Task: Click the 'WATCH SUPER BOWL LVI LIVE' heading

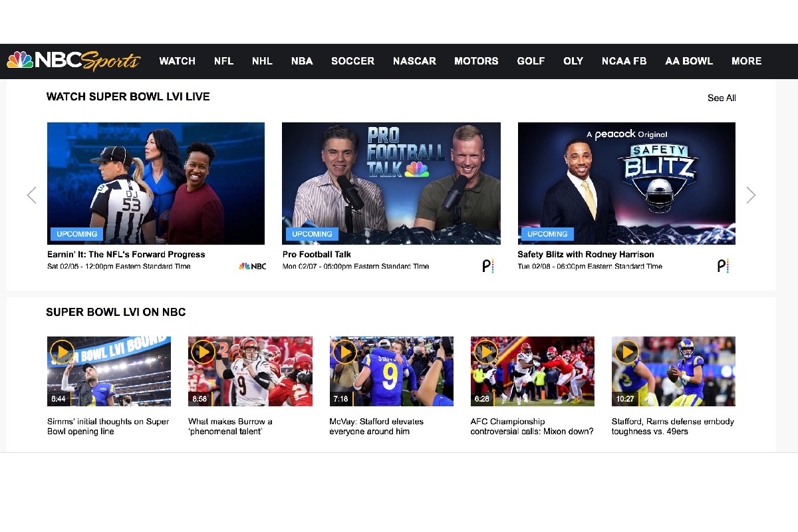Action: 128,97
